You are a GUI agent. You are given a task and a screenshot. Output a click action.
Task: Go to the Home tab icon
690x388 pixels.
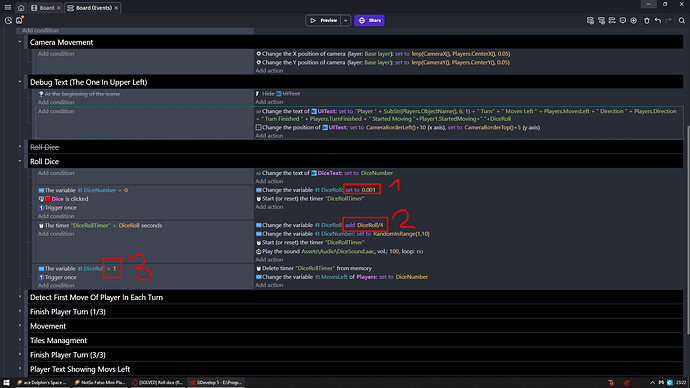coord(21,7)
